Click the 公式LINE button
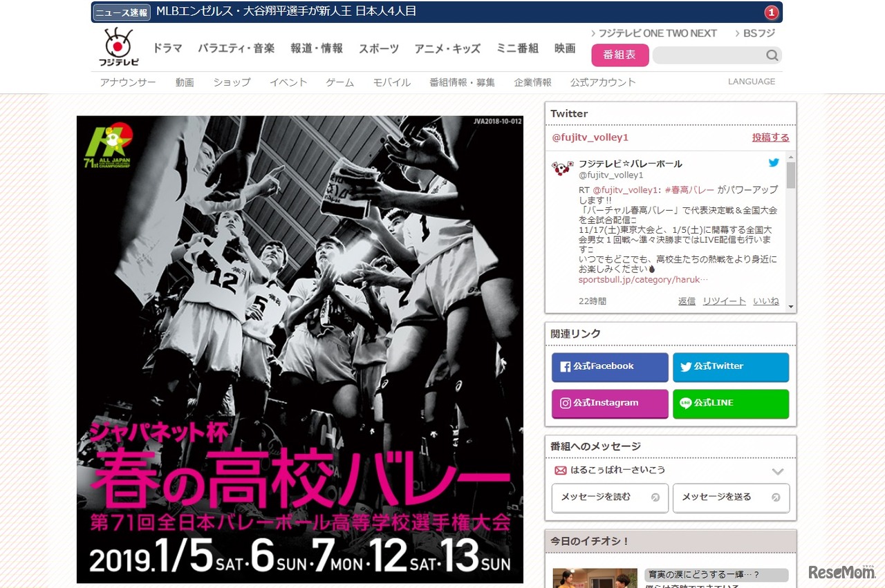Screen dimensions: 885x588 tap(731, 404)
